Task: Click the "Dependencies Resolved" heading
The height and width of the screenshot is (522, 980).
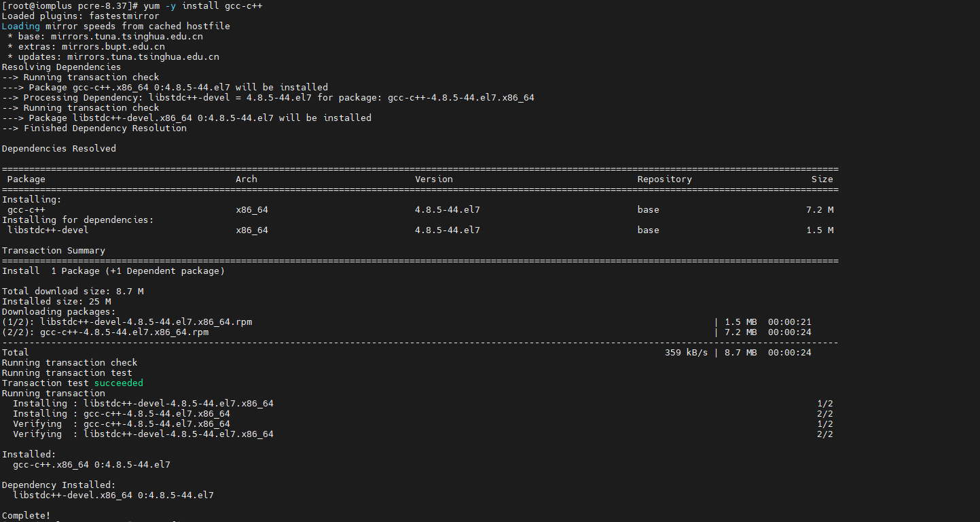Action: [58, 148]
